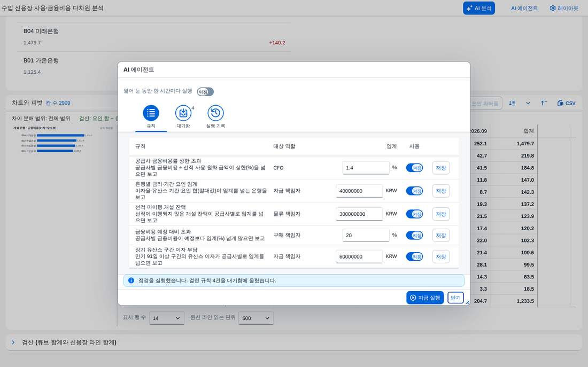
Task: Edit the 40000000 threshold field
Action: [359, 191]
